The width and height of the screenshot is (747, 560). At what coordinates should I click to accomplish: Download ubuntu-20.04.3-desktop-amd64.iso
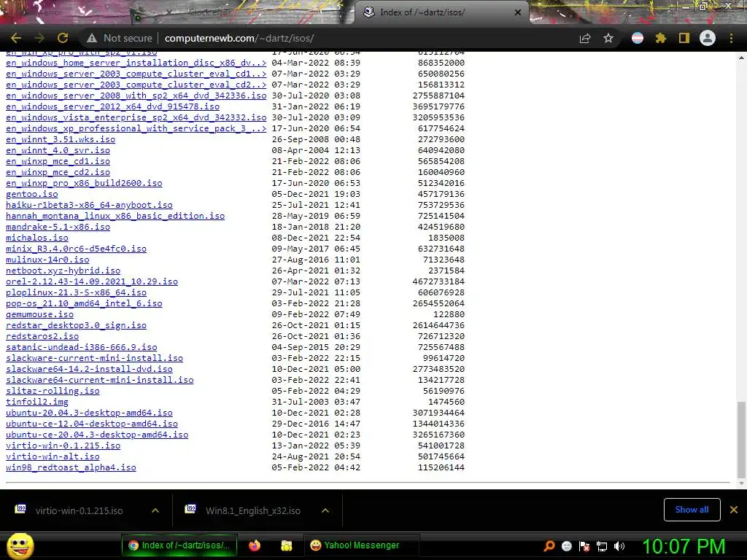(89, 413)
